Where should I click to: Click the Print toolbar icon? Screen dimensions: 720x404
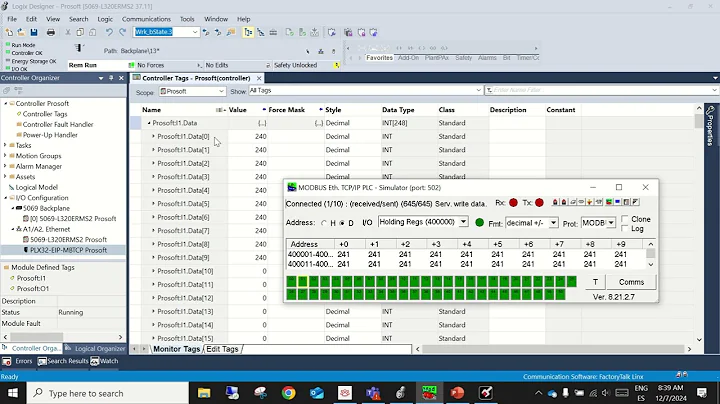click(x=51, y=32)
